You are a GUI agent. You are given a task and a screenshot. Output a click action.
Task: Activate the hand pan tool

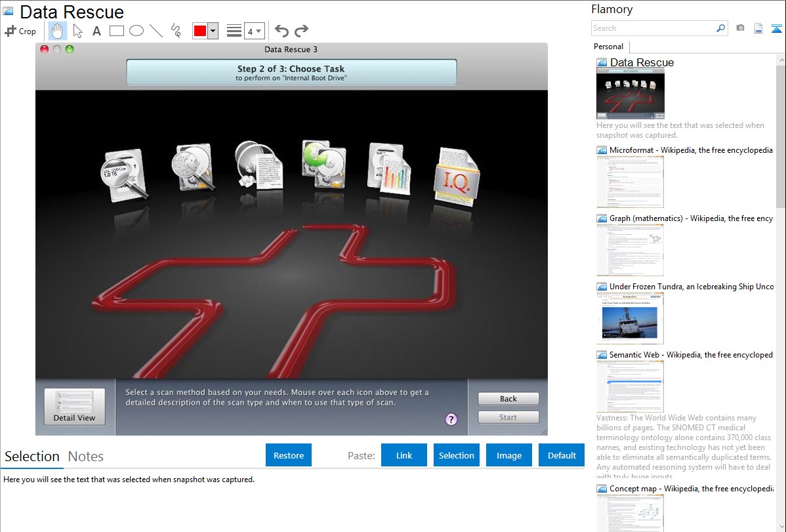(58, 31)
